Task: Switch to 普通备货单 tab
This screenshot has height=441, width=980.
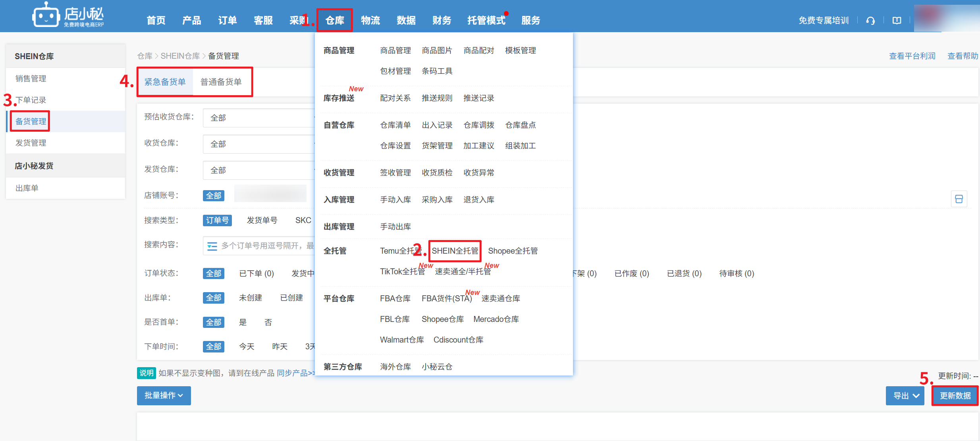Action: pos(221,82)
